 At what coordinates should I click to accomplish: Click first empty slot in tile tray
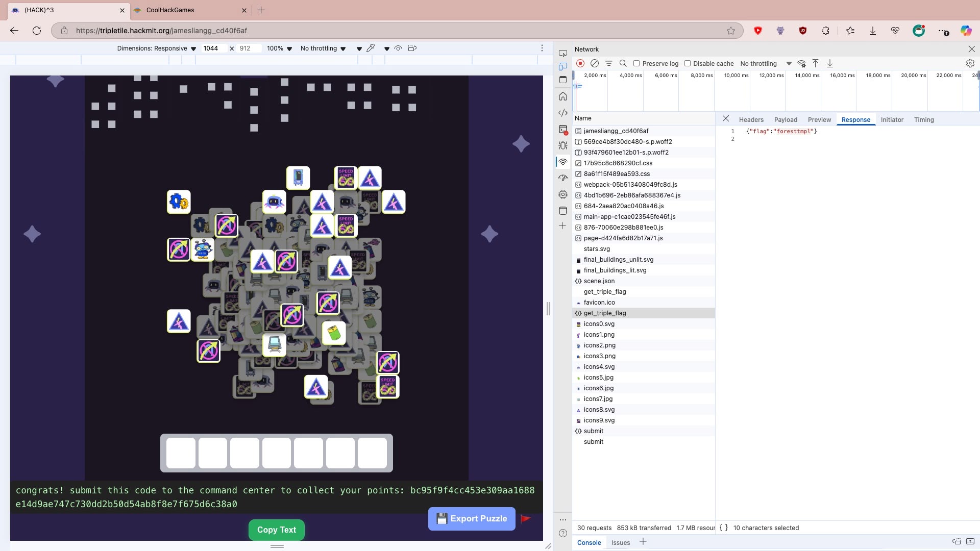tap(181, 453)
